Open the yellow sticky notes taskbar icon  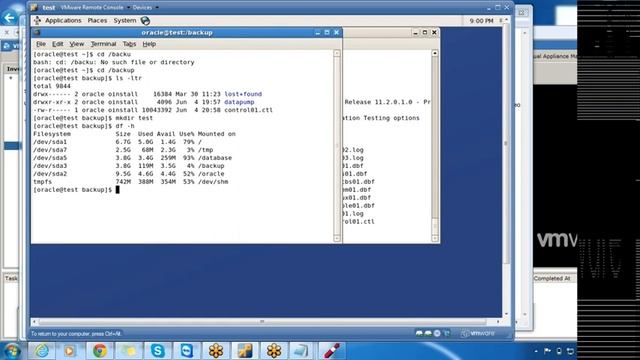(129, 351)
